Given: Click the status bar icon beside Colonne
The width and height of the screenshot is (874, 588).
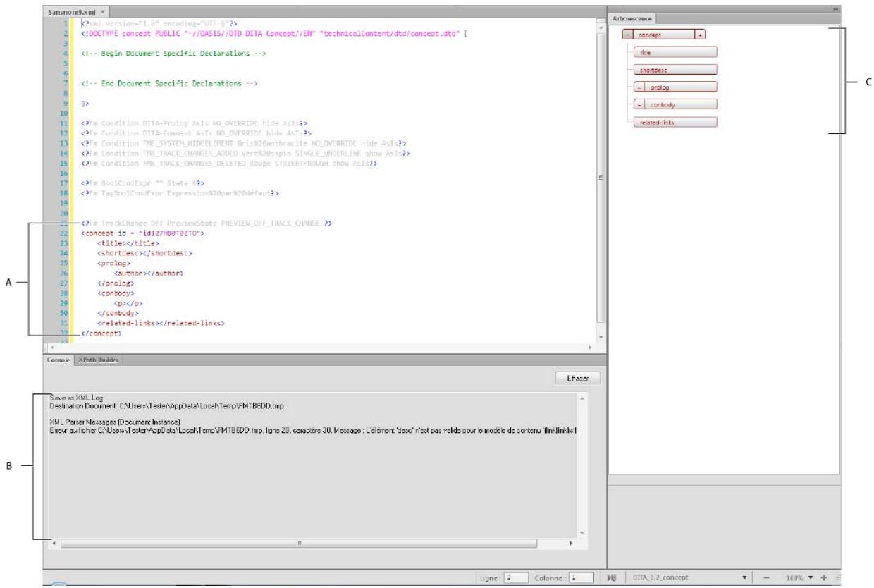Looking at the screenshot, I should [x=610, y=577].
